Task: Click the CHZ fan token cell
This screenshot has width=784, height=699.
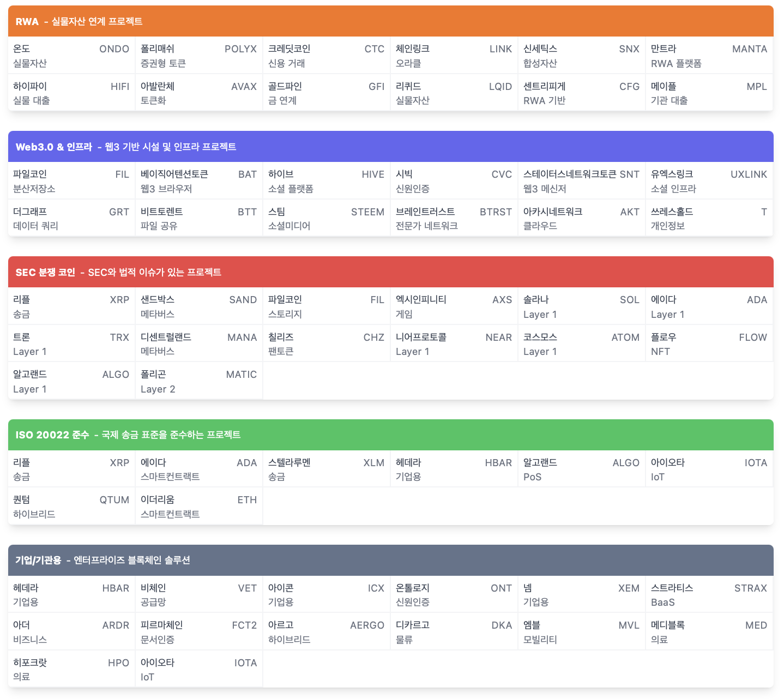Action: (326, 344)
